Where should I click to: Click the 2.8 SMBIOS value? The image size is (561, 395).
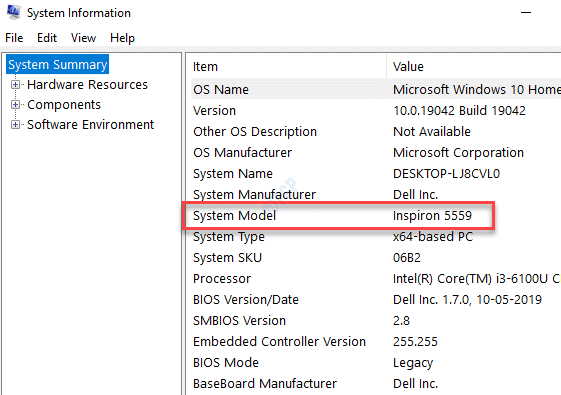(x=401, y=321)
